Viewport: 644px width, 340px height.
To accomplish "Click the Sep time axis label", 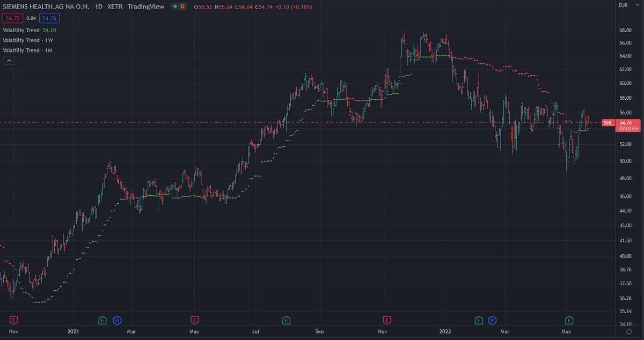I will point(319,332).
